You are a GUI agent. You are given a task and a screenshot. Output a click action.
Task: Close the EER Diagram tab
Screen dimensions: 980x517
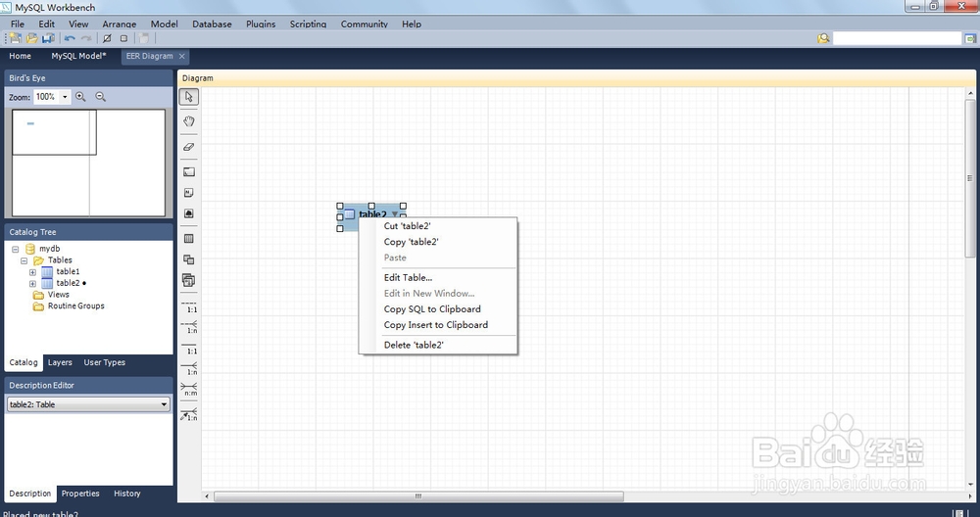[x=182, y=56]
